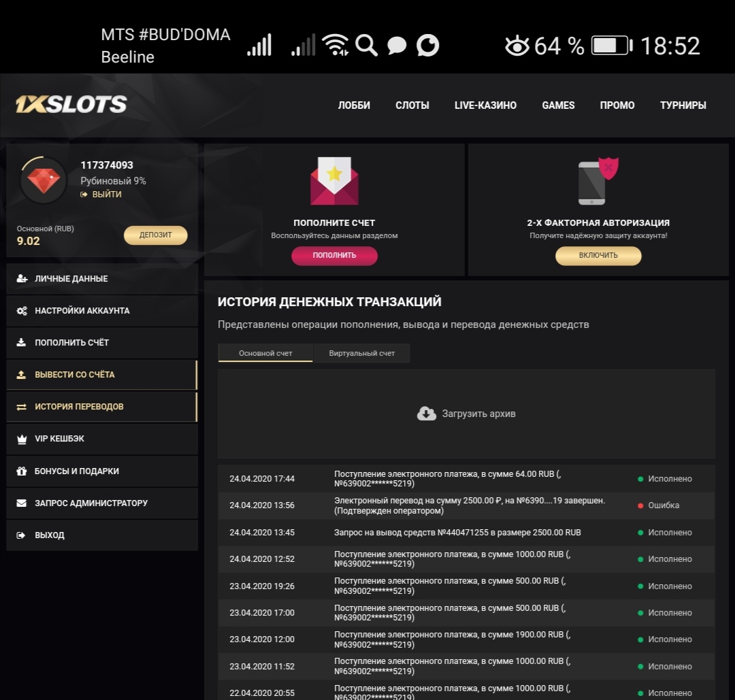The image size is (735, 700).
Task: Click the phone with shield illustration
Action: pos(598,181)
